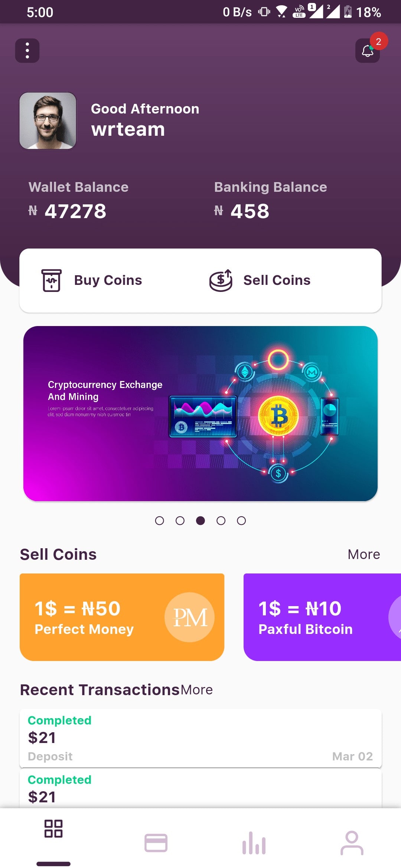The image size is (401, 868).
Task: Open the Cryptocurrency Exchange And Mining banner
Action: [200, 413]
